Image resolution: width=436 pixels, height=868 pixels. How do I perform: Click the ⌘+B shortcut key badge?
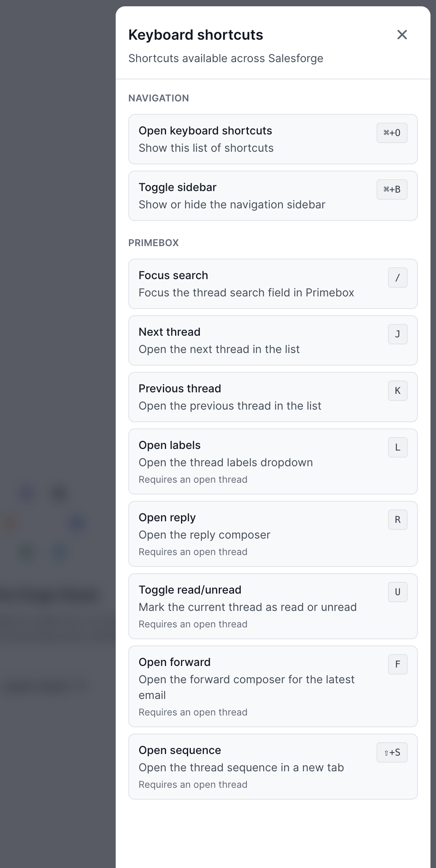[392, 189]
